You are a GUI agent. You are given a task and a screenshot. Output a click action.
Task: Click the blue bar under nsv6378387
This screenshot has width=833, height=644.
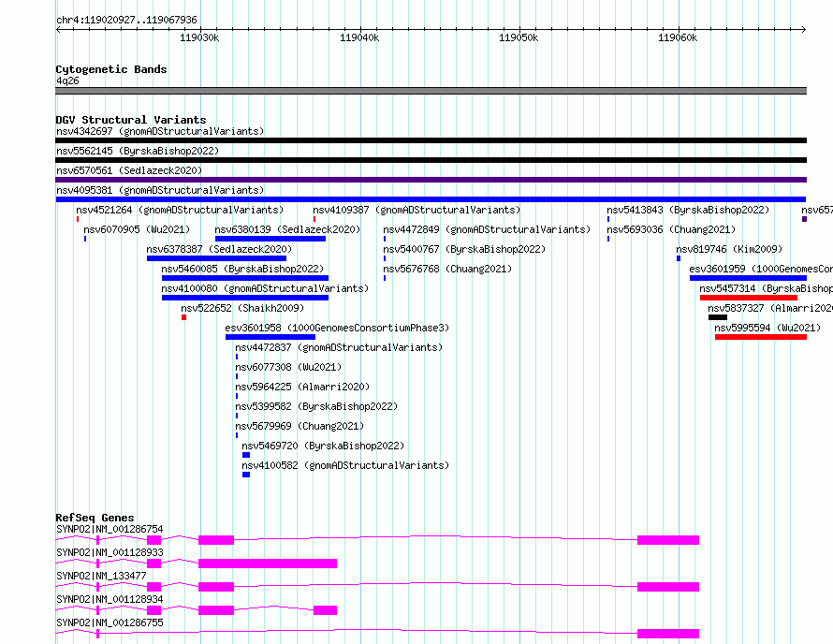pos(217,258)
